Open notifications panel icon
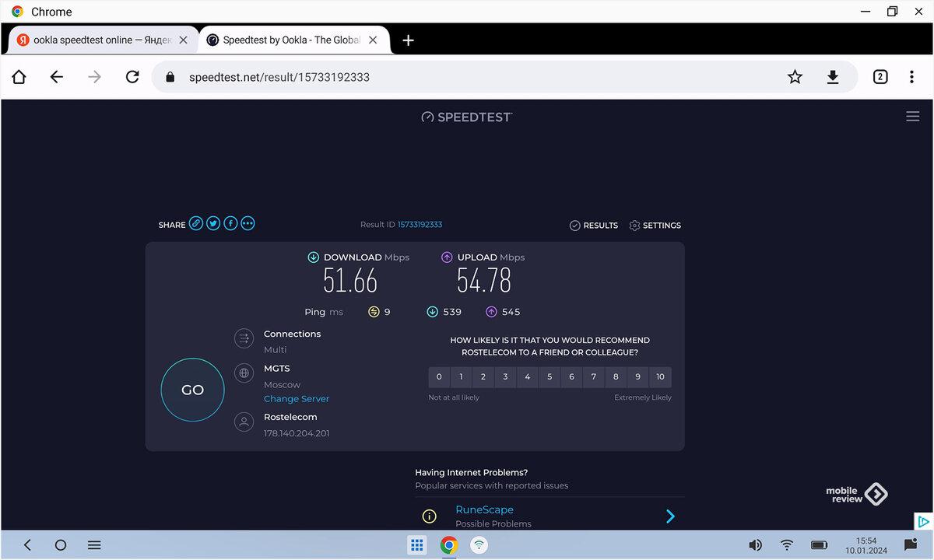The width and height of the screenshot is (934, 560). click(x=910, y=545)
